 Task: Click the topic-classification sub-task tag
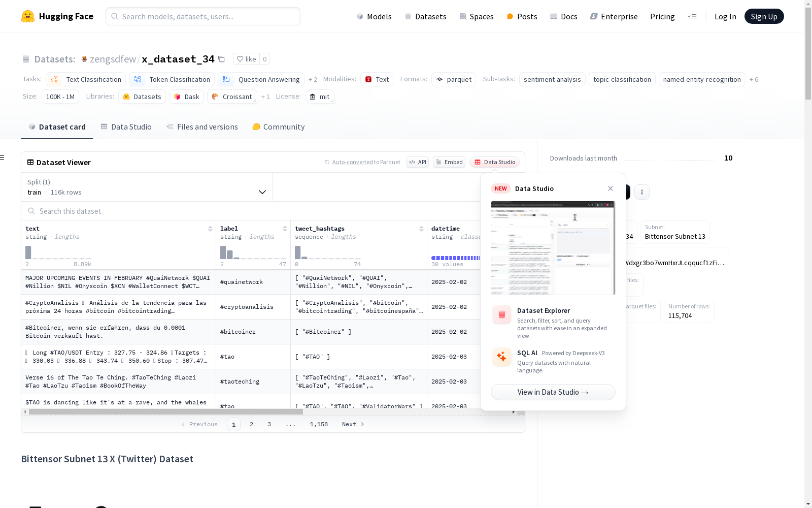tap(622, 79)
